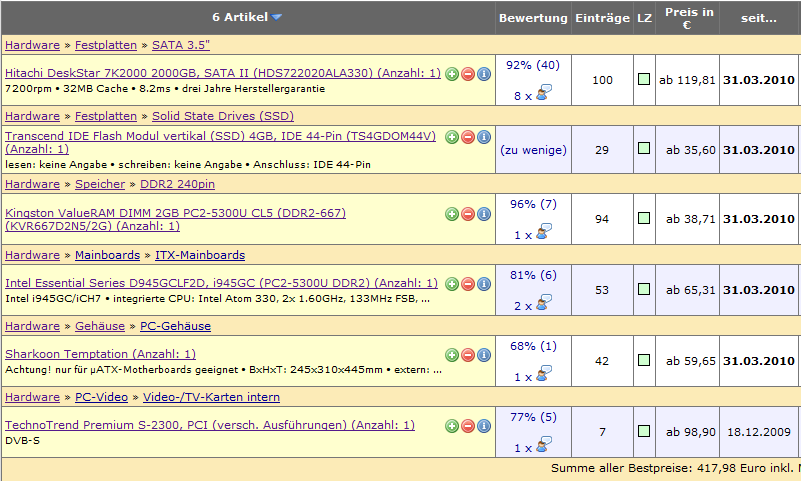Open Kingston ValueRAM DIMM 2GB product link

pyautogui.click(x=175, y=220)
